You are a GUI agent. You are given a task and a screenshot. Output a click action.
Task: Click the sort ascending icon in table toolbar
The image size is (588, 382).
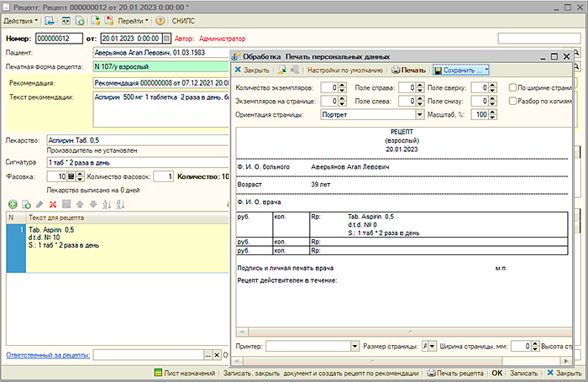point(108,204)
